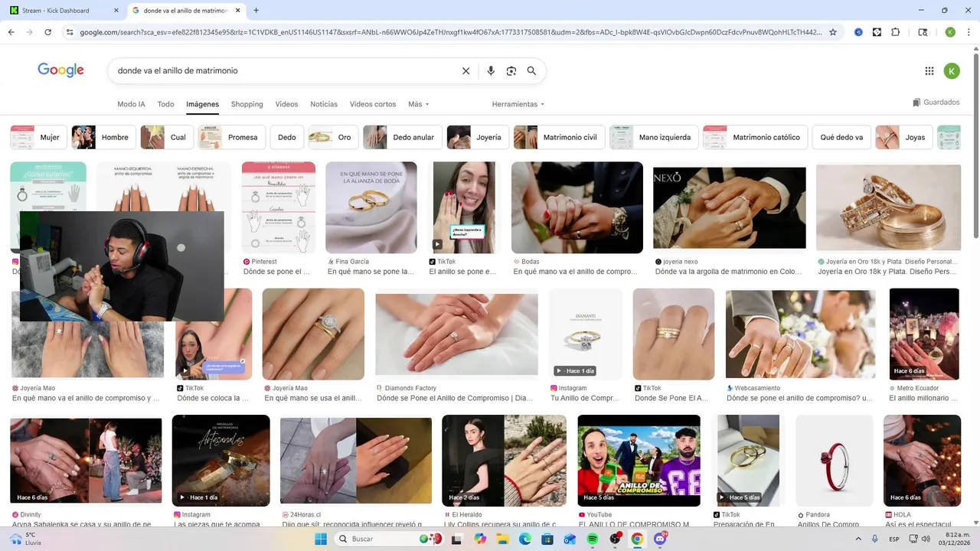Click the Chrome address bar URL
The height and width of the screenshot is (551, 980).
coord(450,32)
